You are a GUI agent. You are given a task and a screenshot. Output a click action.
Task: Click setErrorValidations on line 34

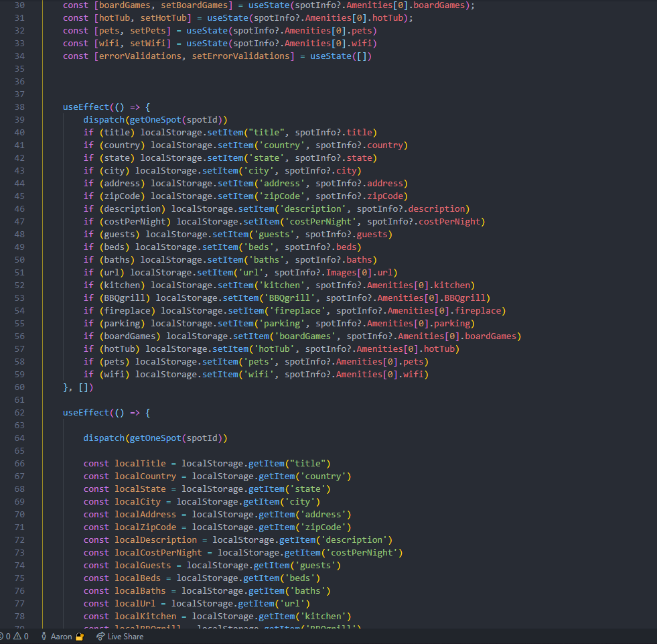coord(240,56)
